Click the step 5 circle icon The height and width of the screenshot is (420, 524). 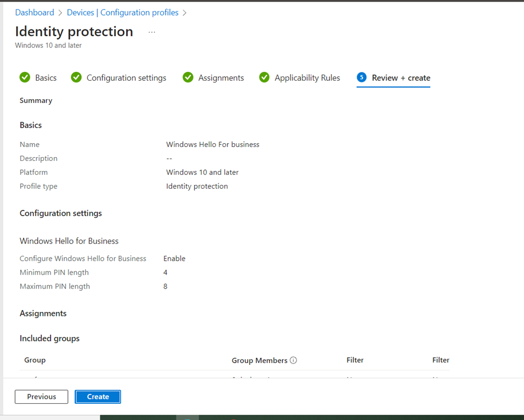(362, 77)
